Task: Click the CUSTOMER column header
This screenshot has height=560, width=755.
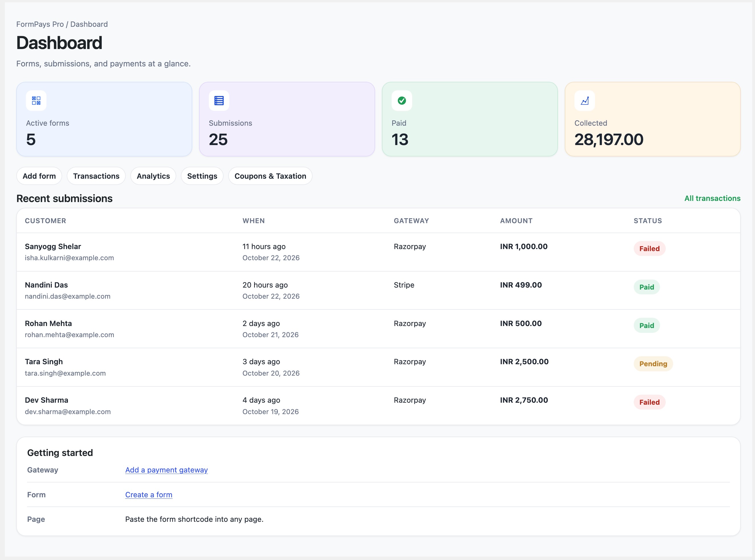Action: [x=45, y=221]
